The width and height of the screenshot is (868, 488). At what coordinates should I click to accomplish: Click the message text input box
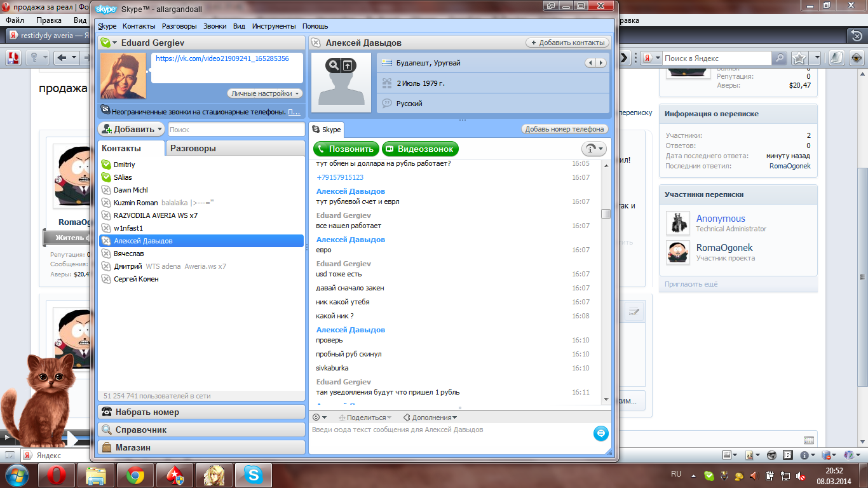coord(450,438)
